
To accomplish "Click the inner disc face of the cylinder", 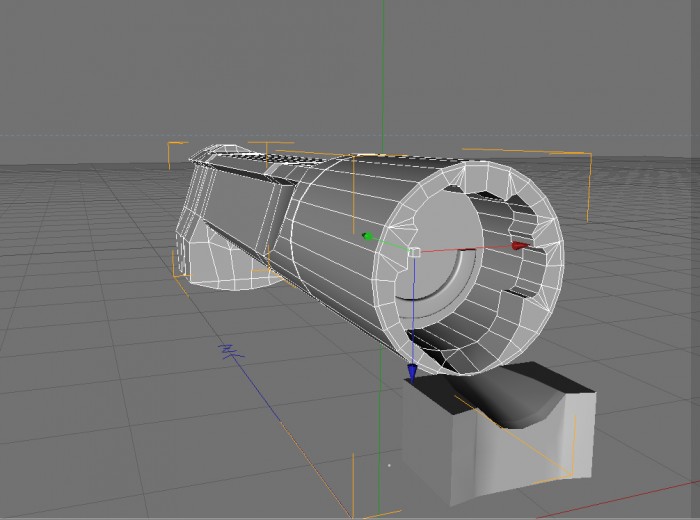I will tap(440, 252).
